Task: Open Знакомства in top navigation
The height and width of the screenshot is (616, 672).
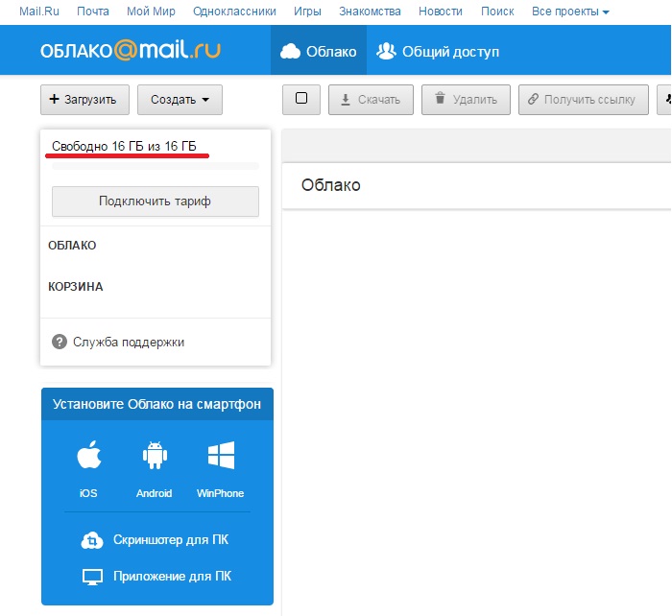Action: (x=370, y=12)
